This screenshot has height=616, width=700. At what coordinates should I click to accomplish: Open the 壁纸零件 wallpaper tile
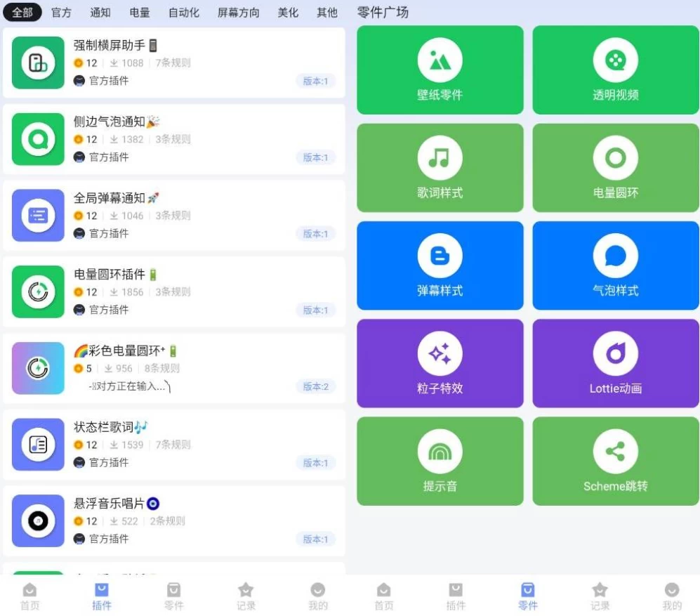(x=440, y=70)
